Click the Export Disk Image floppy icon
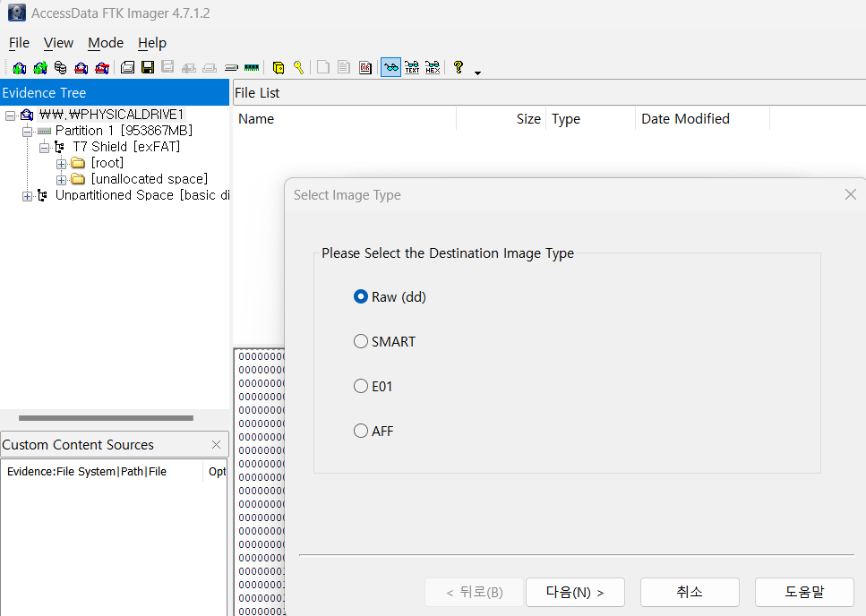Screen dimensions: 866x616 (x=148, y=68)
